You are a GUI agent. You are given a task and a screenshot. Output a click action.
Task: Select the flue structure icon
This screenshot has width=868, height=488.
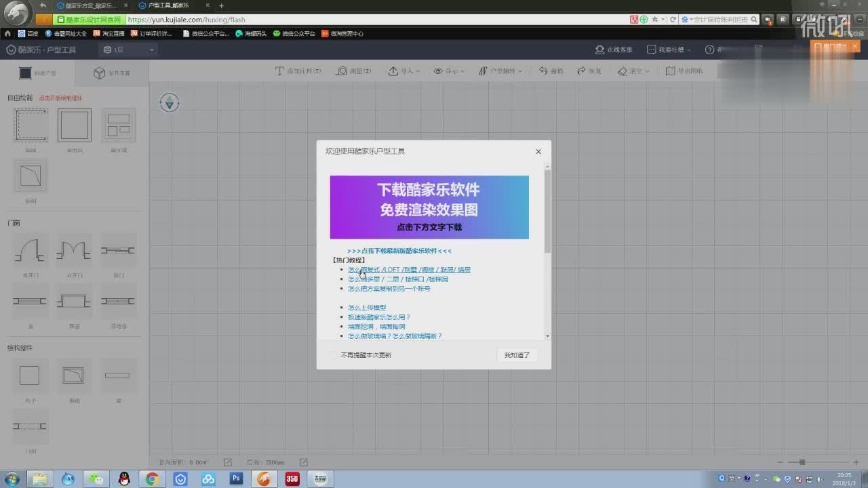tap(74, 375)
